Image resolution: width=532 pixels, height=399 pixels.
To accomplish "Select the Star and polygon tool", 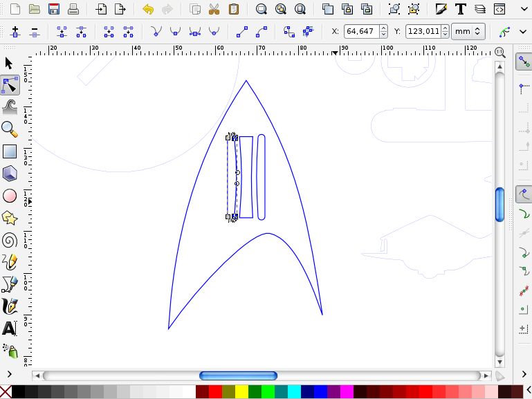I will [10, 218].
